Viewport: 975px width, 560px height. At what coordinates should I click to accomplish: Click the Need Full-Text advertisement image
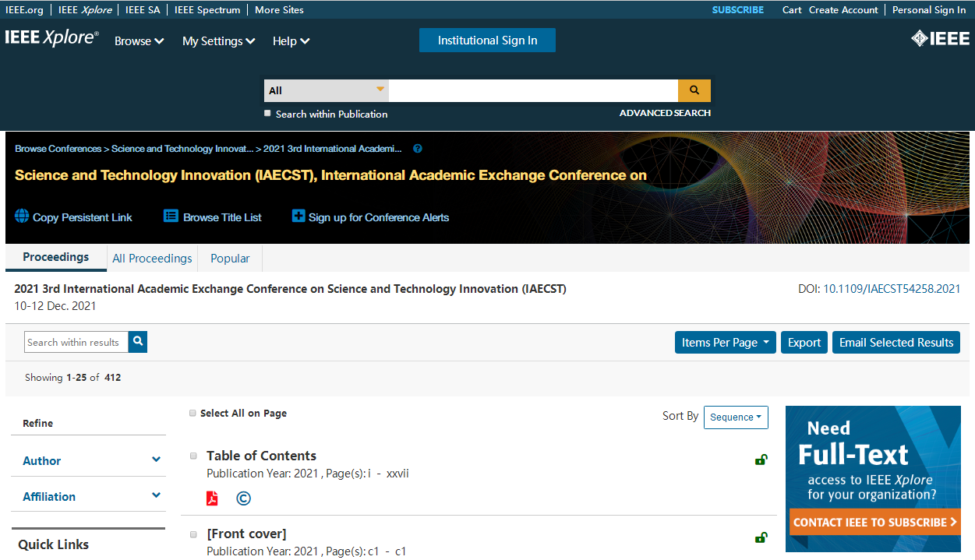(873, 479)
